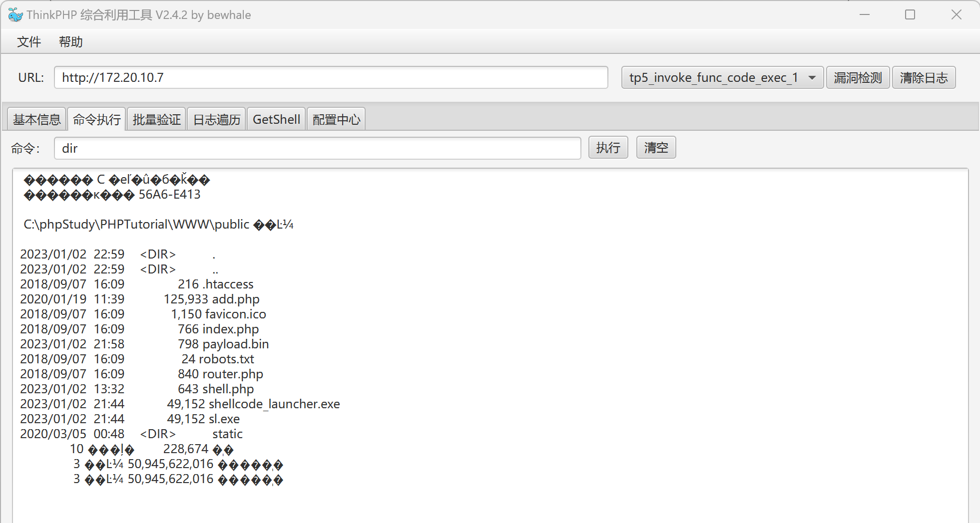
Task: Select the 命令执行 tab
Action: coord(96,120)
